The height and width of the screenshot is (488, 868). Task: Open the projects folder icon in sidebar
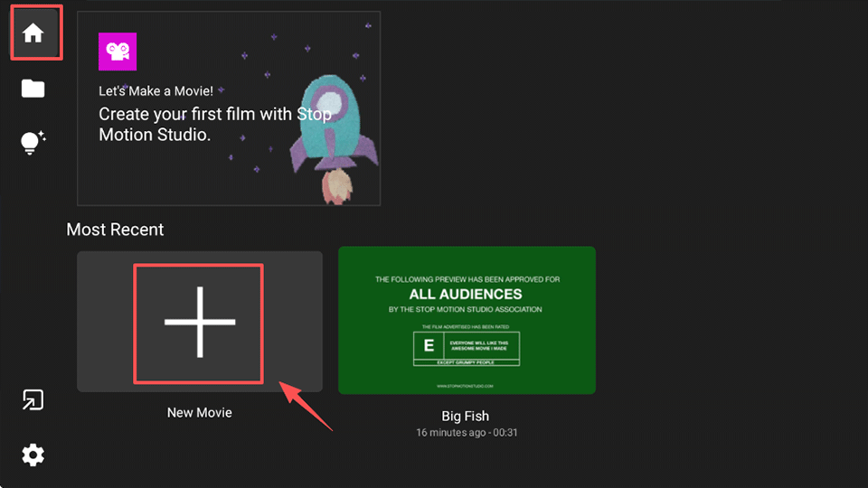33,88
